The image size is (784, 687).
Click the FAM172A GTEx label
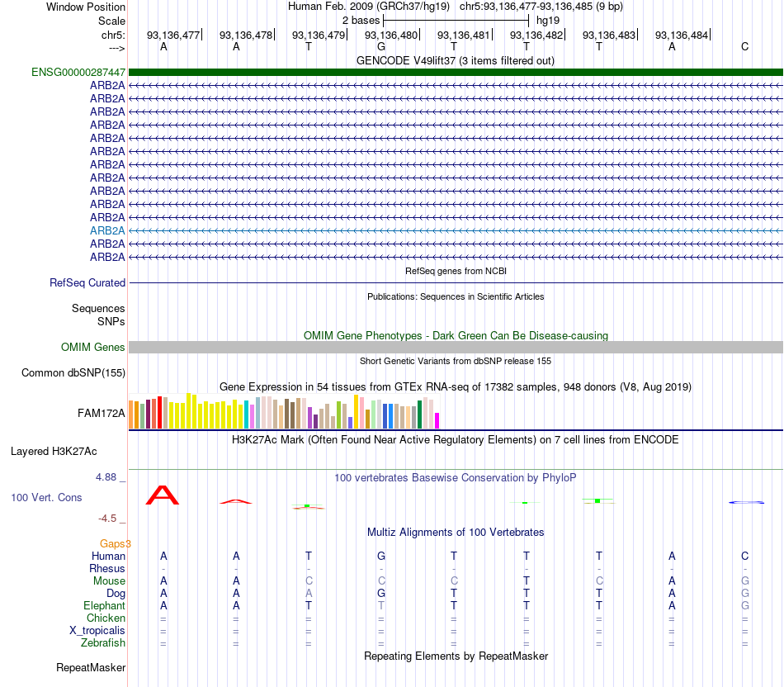[x=101, y=414]
